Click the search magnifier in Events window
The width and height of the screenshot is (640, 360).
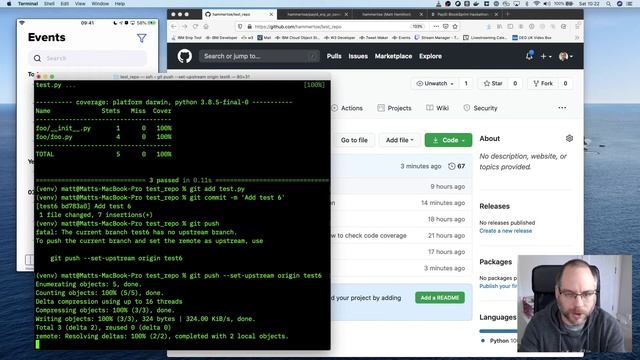(x=37, y=58)
